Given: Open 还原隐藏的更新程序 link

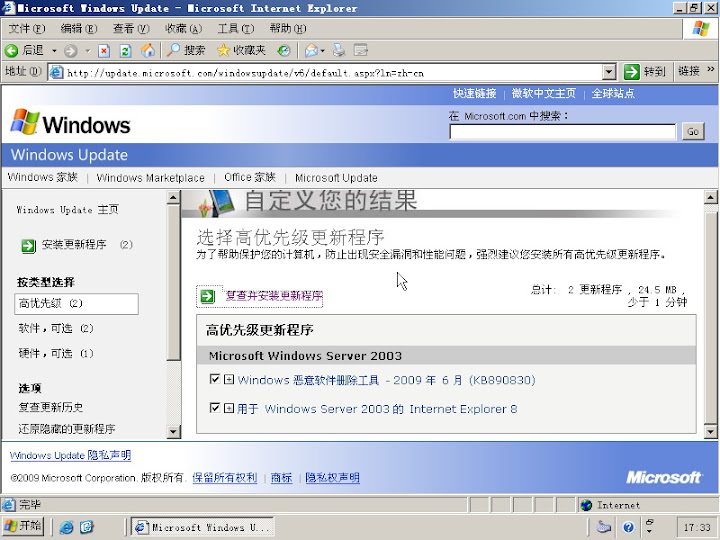Looking at the screenshot, I should [x=67, y=429].
